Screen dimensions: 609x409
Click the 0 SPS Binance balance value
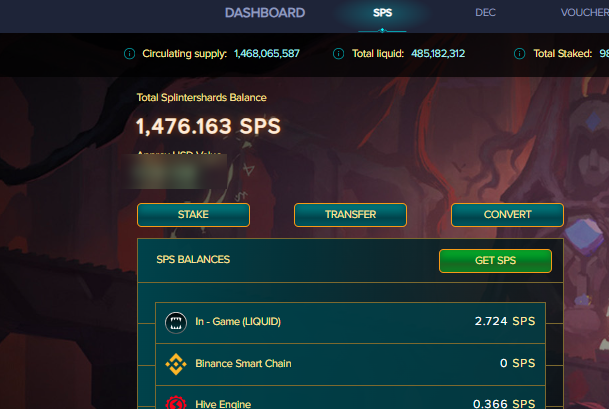[x=518, y=363]
